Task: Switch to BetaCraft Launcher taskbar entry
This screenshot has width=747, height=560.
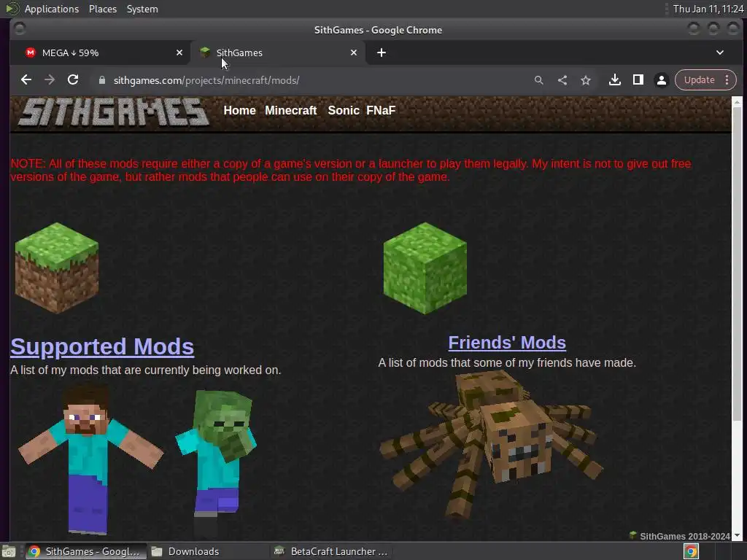Action: coord(332,551)
